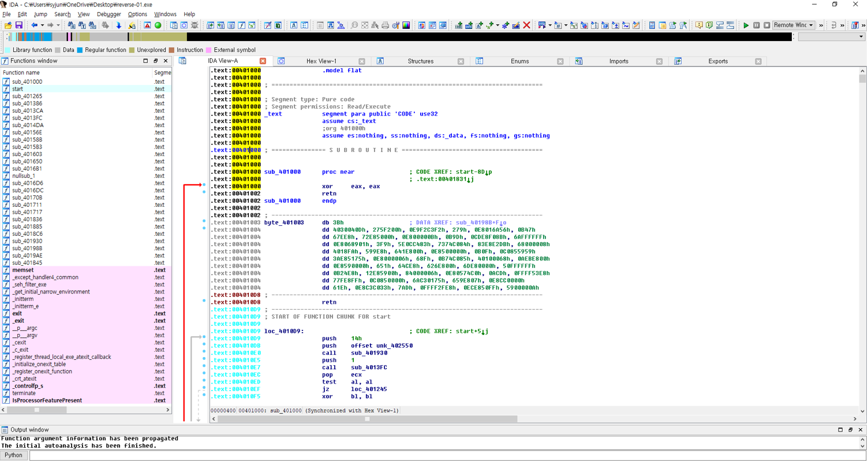
Task: Click the red X delete icon
Action: [x=526, y=25]
